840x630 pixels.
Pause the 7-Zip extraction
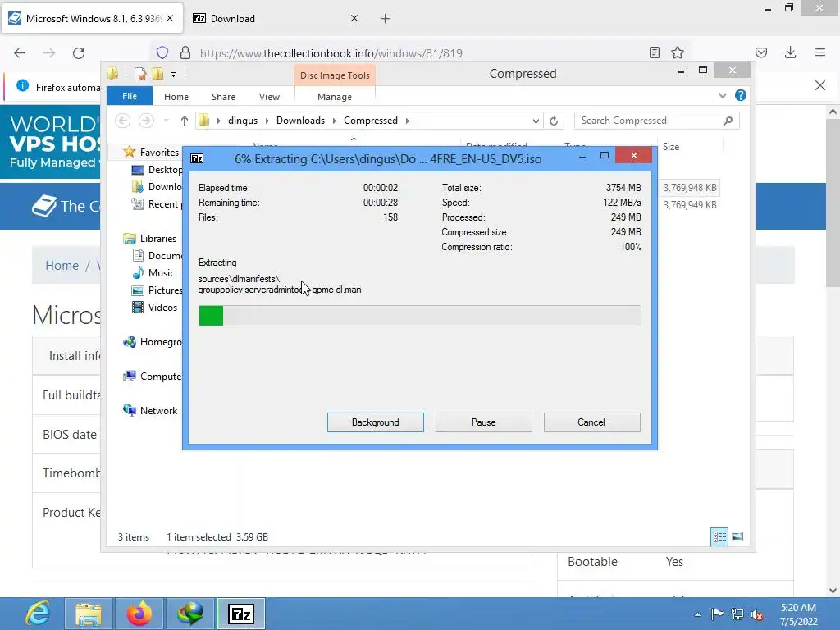coord(483,422)
